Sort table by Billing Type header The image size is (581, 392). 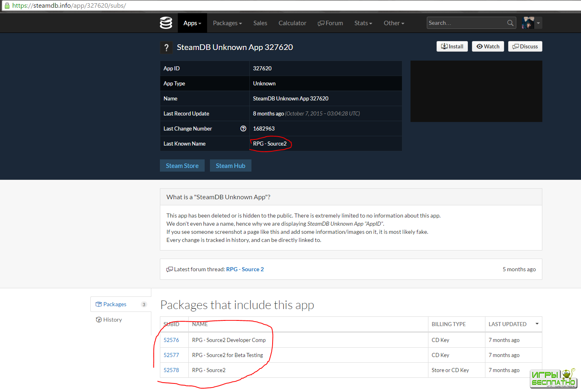coord(448,324)
